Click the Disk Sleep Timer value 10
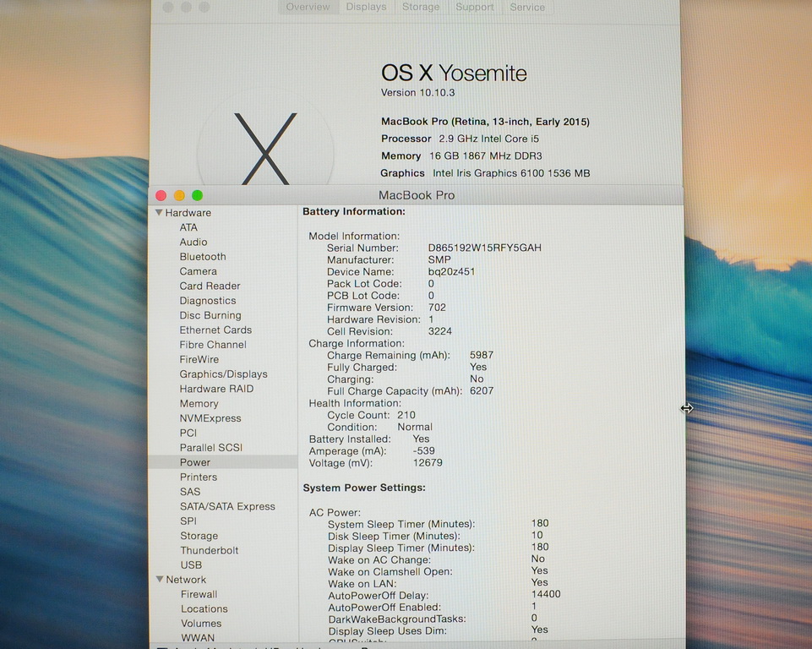 [x=537, y=535]
